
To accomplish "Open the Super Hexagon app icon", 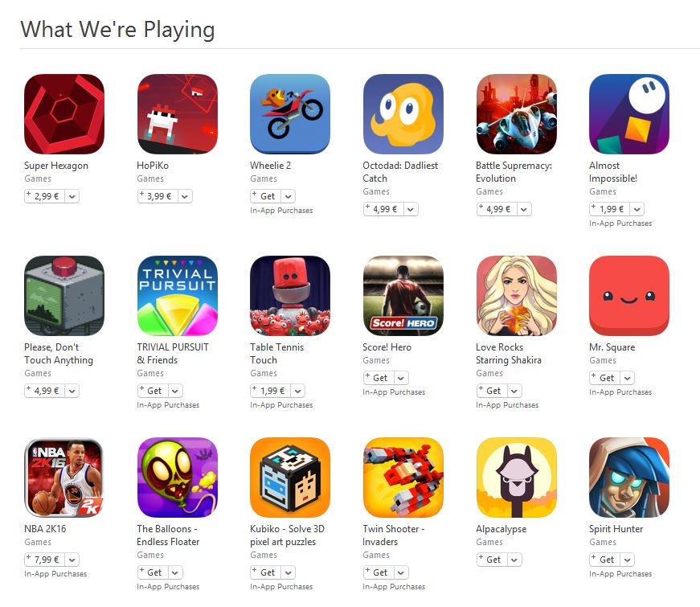I will pos(64,114).
